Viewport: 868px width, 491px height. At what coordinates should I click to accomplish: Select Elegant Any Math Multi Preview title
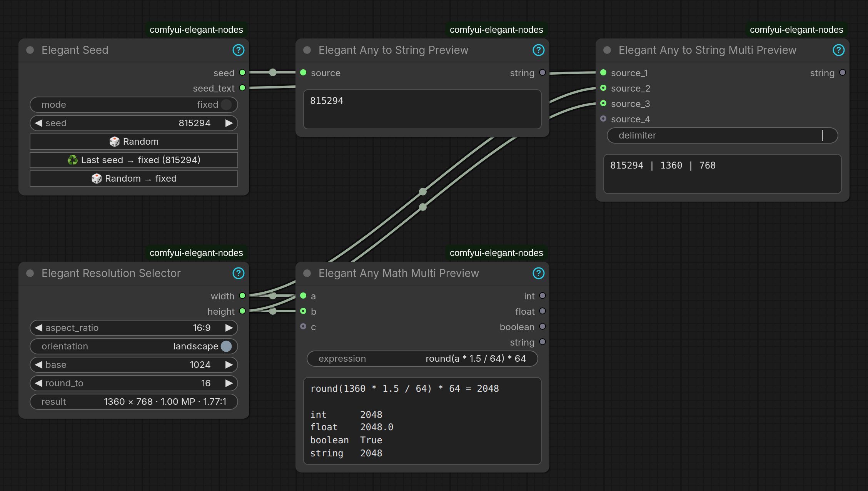[x=399, y=273]
